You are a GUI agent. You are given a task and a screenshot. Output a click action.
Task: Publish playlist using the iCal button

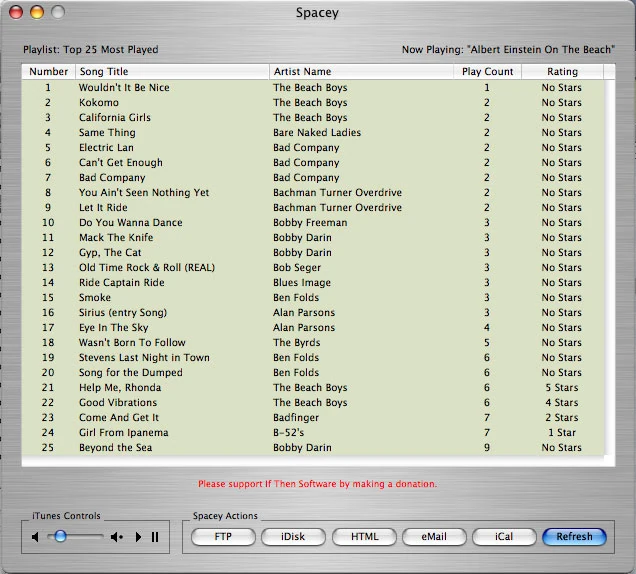[x=504, y=537]
